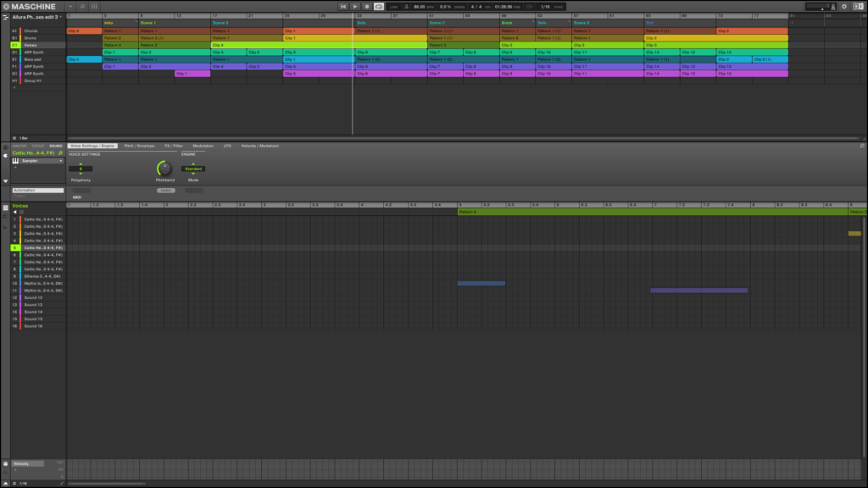Select sound slot 1 Celtic He
The height and width of the screenshot is (488, 868).
pos(37,219)
